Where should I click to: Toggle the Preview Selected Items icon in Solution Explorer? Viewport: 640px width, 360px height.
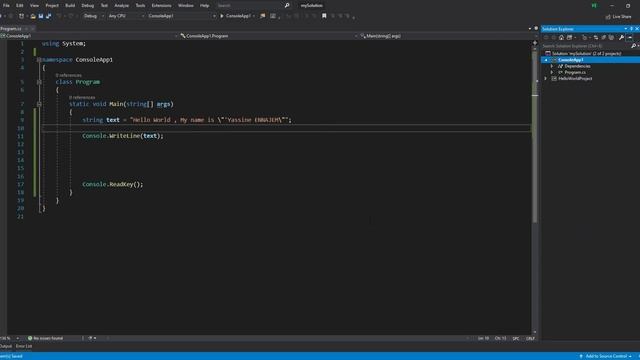630,38
